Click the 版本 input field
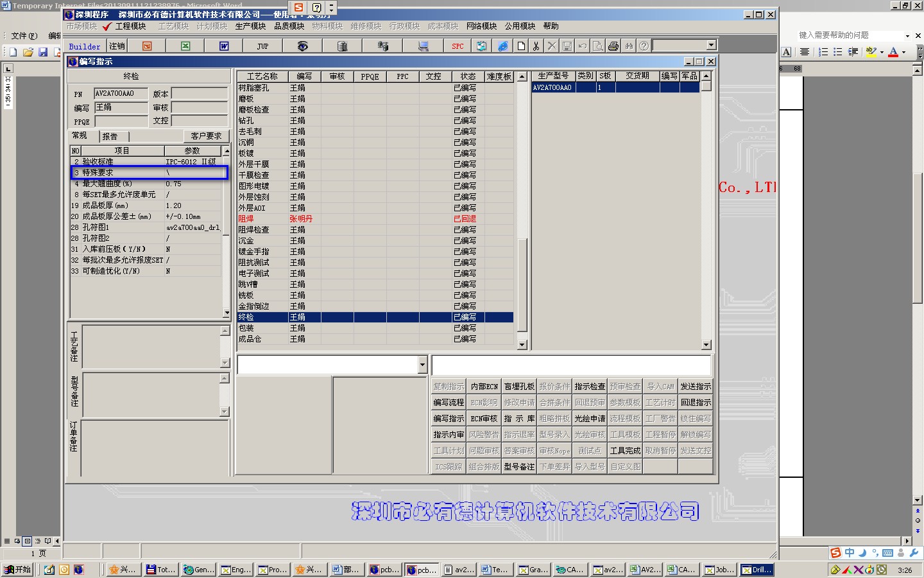Viewport: 924px width, 578px height. point(200,94)
